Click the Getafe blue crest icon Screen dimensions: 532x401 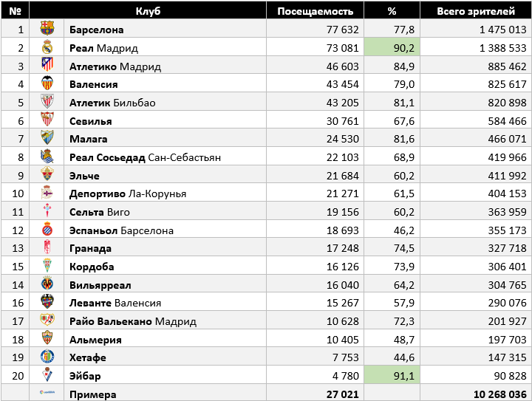47,357
